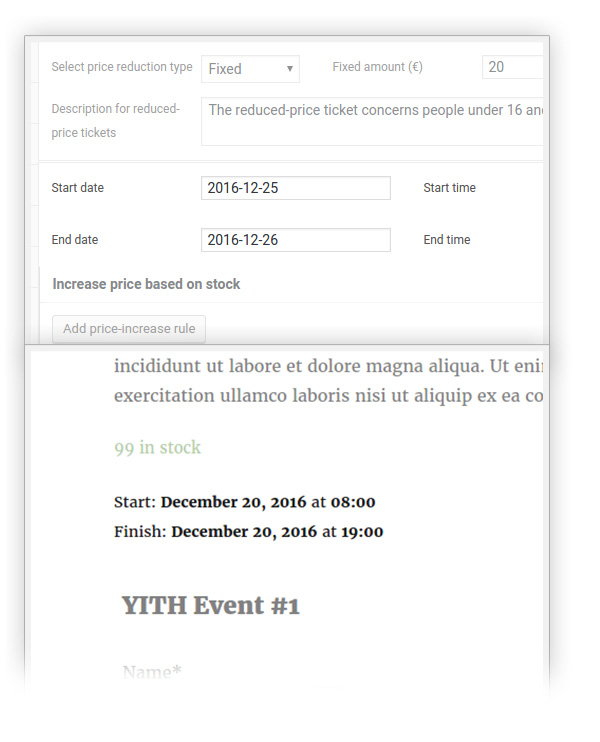This screenshot has width=600, height=742.
Task: Click the Start time label
Action: [x=449, y=188]
